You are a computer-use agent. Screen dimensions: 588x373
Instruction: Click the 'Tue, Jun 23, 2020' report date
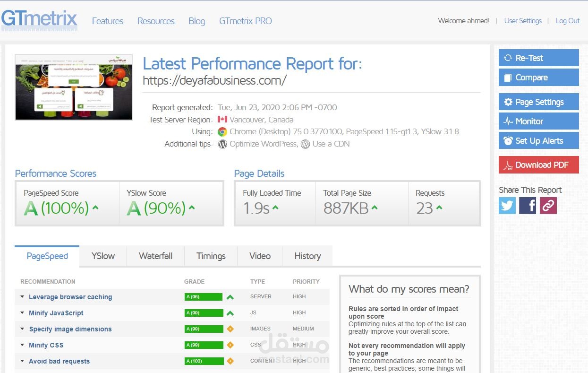click(x=277, y=107)
